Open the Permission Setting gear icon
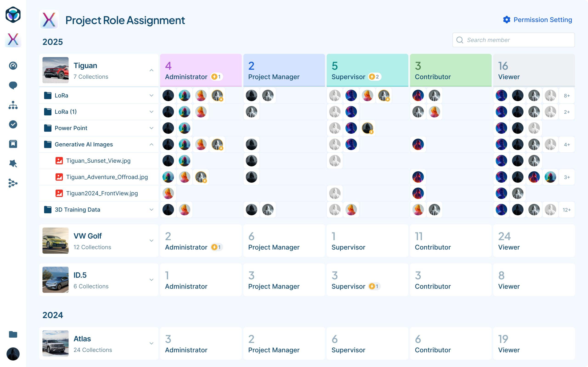Screen dimensions: 588x367 [x=507, y=20]
